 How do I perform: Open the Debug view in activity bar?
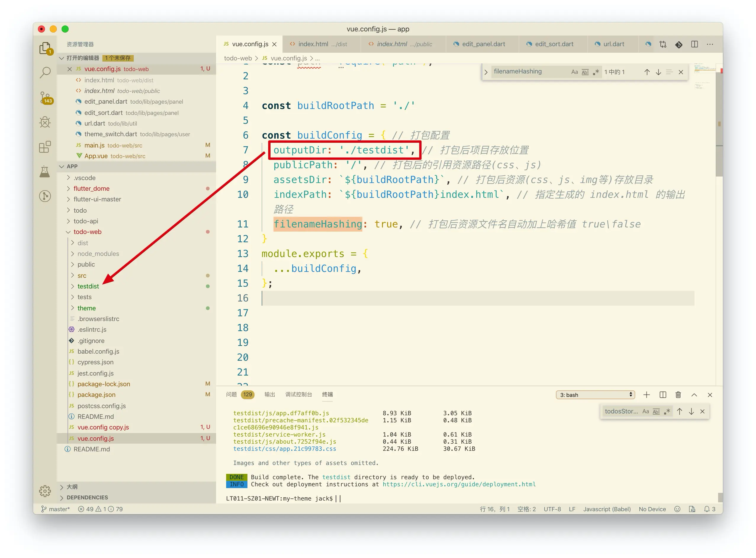[x=45, y=122]
